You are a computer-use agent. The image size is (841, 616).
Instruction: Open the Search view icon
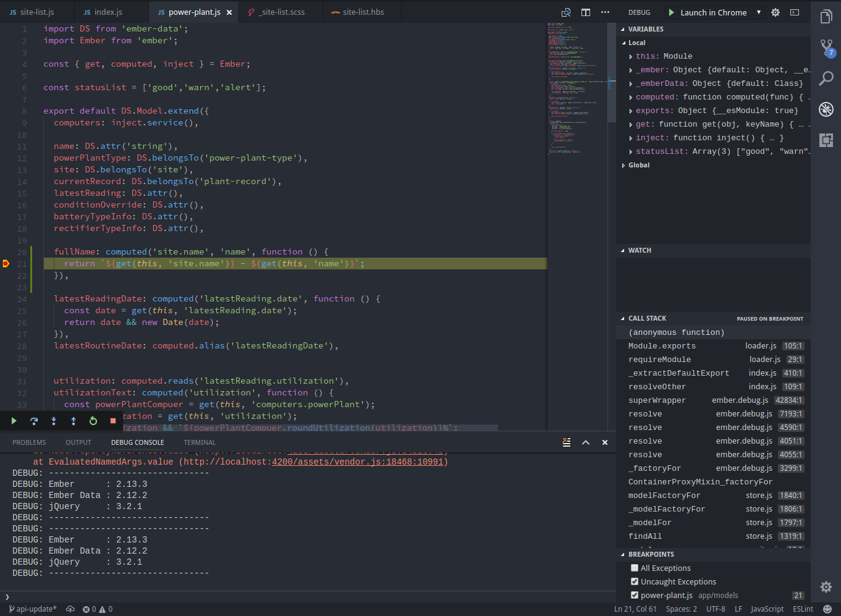point(826,78)
